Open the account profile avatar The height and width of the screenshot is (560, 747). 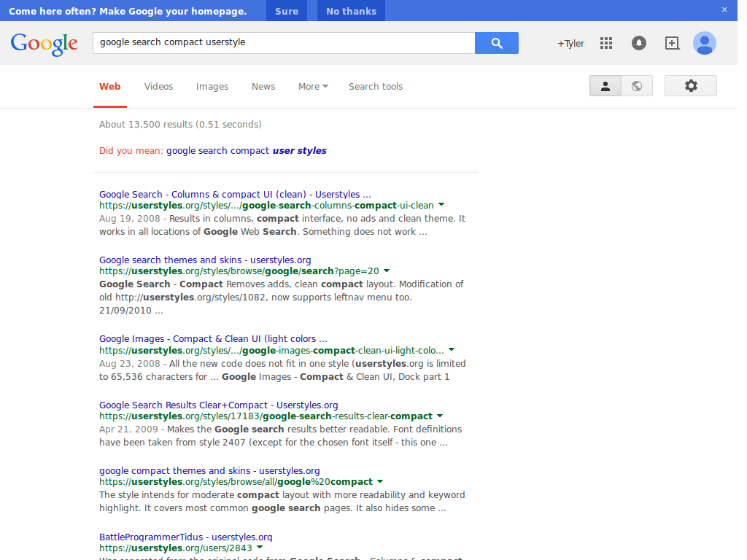click(x=704, y=43)
